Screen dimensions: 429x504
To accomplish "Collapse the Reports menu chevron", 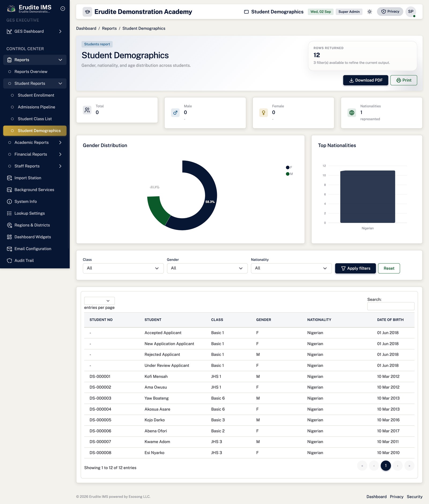I will [x=60, y=60].
